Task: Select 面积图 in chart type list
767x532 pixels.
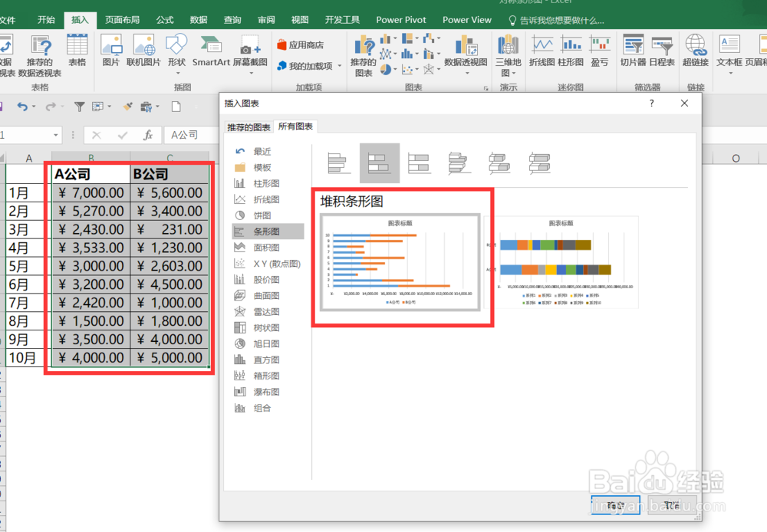Action: click(x=268, y=248)
